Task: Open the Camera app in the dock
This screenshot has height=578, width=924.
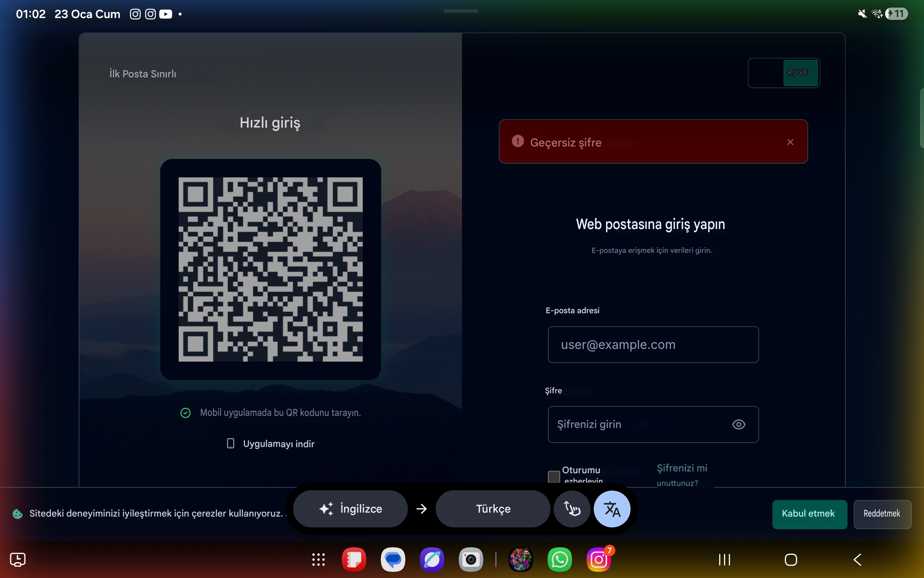Action: [471, 560]
